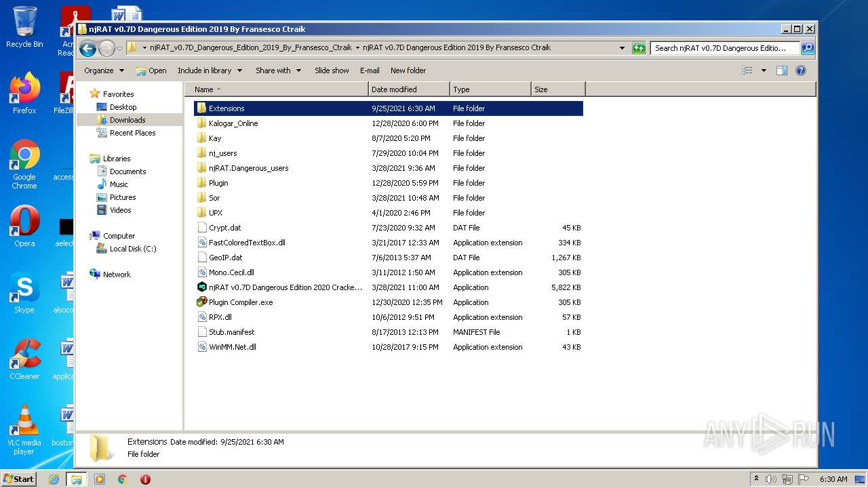868x488 pixels.
Task: Select Computer in the navigation pane
Action: 119,236
